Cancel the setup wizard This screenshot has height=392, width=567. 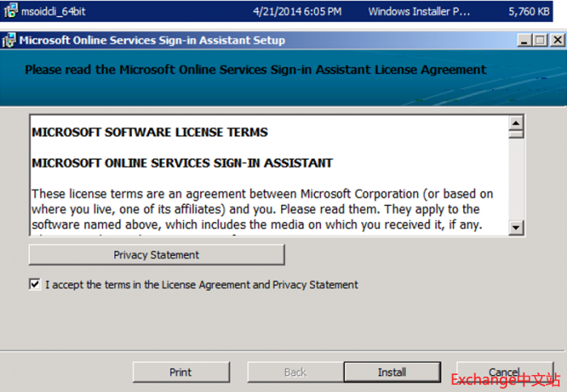504,372
